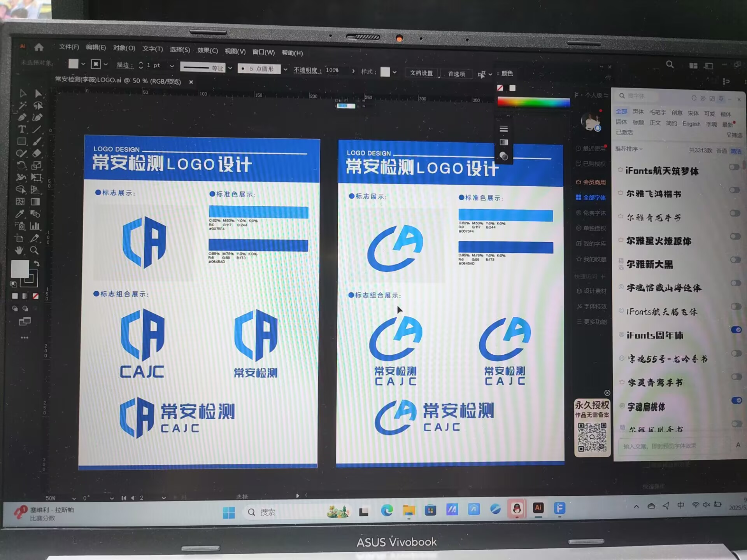Pick the Eraser tool
Viewport: 747px width, 560px height.
[37, 153]
